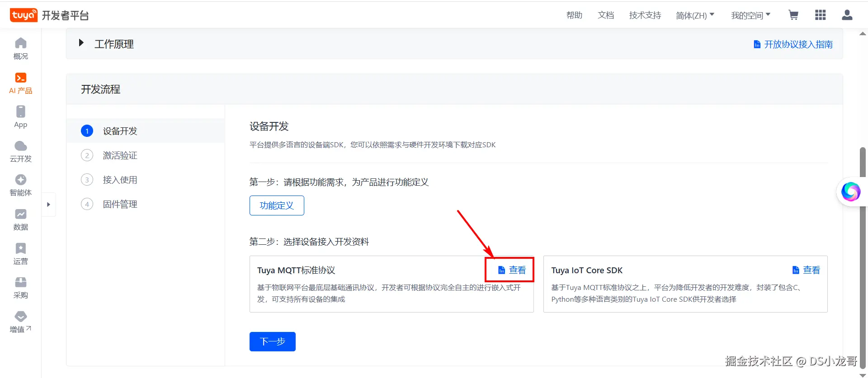This screenshot has width=868, height=378.
Task: Click the scrollbar down arrow
Action: (x=863, y=374)
